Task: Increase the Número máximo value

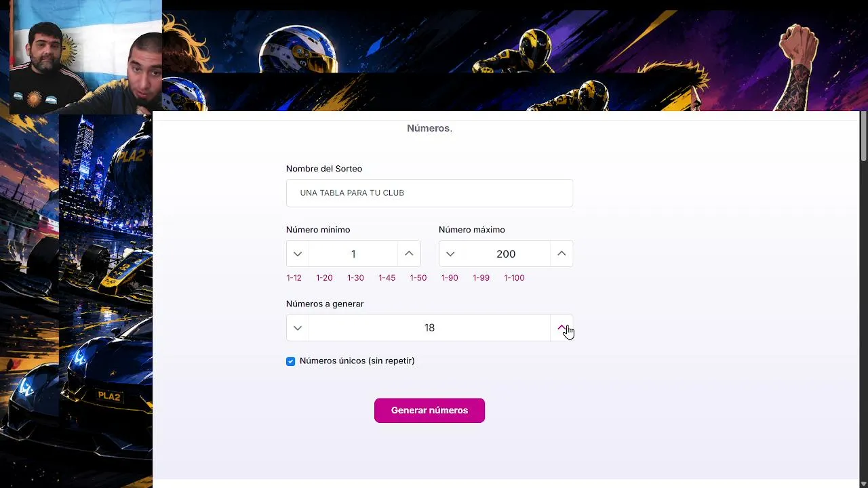Action: point(561,253)
